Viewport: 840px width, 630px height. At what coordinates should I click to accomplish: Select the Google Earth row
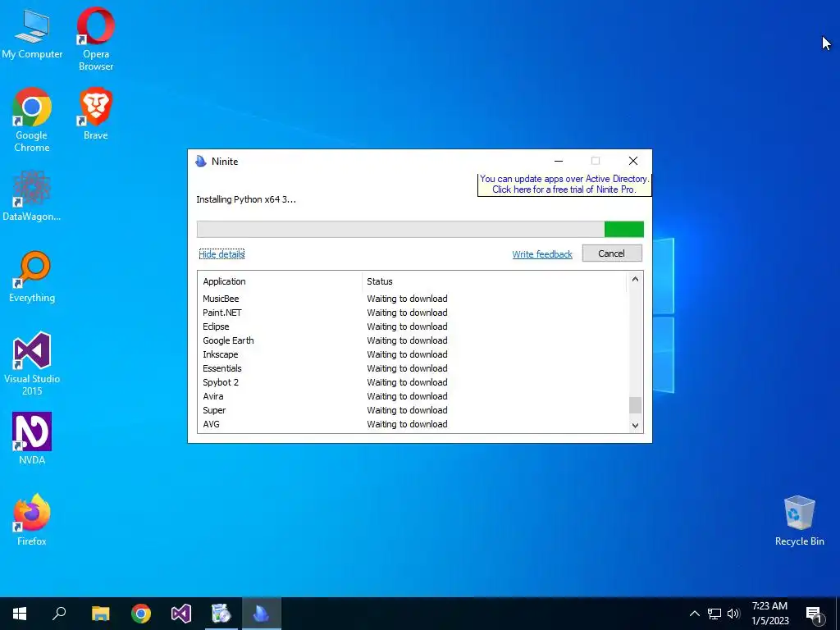pos(413,340)
